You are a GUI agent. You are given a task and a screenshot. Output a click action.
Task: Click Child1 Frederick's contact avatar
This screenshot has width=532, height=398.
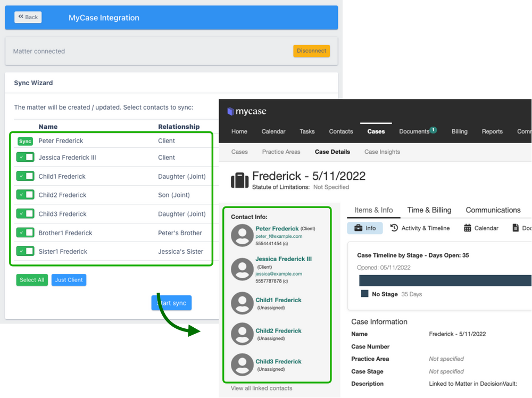pos(242,303)
